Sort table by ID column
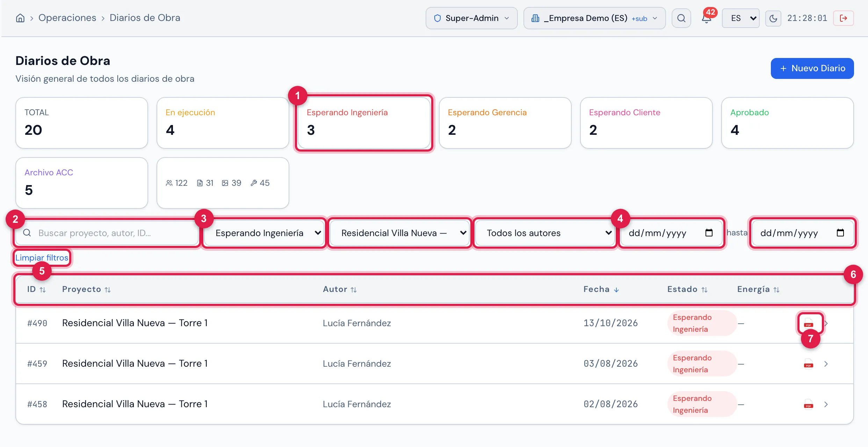The image size is (868, 447). (x=36, y=290)
